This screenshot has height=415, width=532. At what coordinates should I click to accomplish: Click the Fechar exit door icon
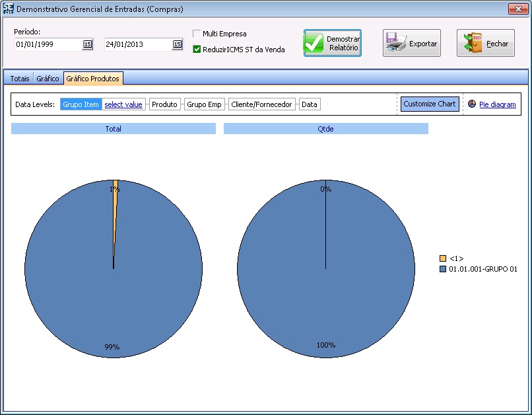pos(472,44)
